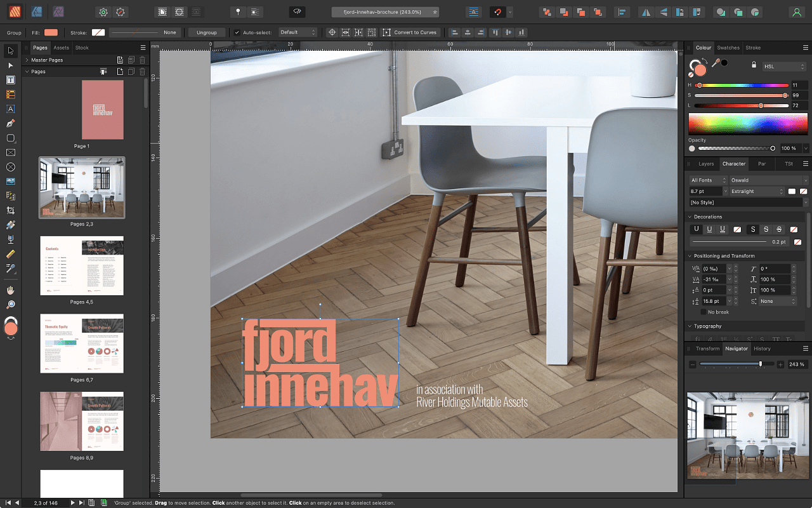Select the View hand tool

coord(10,290)
